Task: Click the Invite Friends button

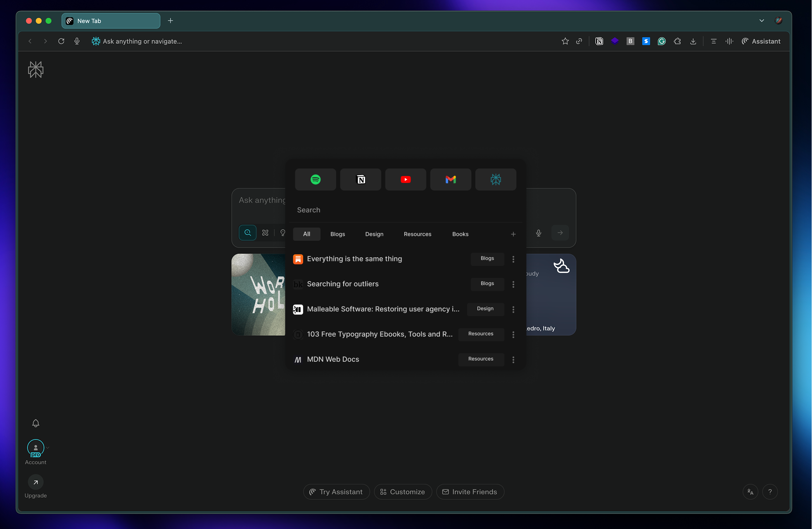Action: click(x=470, y=492)
